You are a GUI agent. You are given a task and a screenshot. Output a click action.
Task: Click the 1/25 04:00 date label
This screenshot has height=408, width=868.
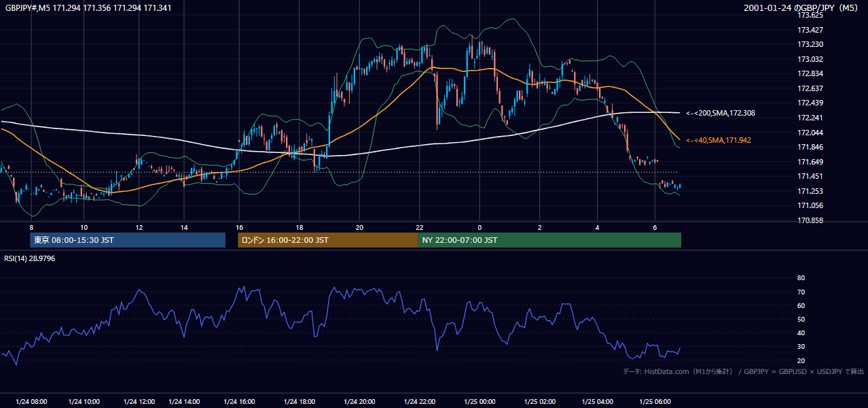click(598, 402)
